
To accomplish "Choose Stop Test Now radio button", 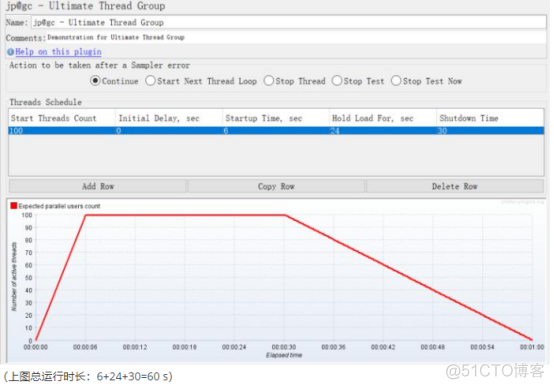I will (396, 81).
